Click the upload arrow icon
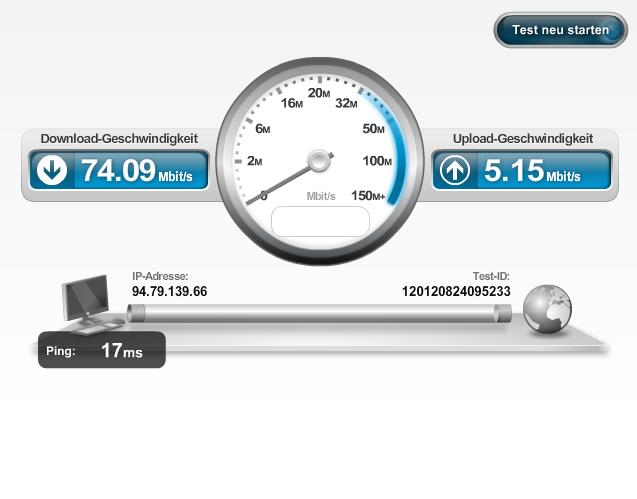The height and width of the screenshot is (499, 637). pyautogui.click(x=455, y=170)
